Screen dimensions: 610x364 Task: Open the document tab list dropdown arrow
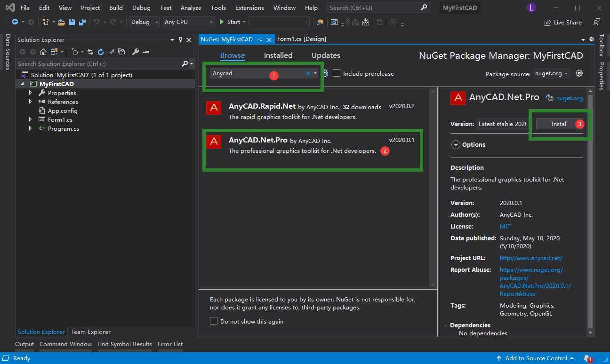click(584, 40)
